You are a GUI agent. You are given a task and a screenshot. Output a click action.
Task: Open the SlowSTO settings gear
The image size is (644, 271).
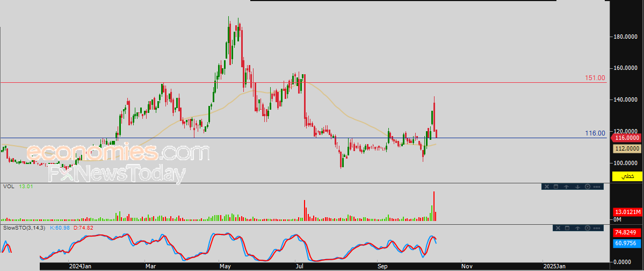pos(588,228)
